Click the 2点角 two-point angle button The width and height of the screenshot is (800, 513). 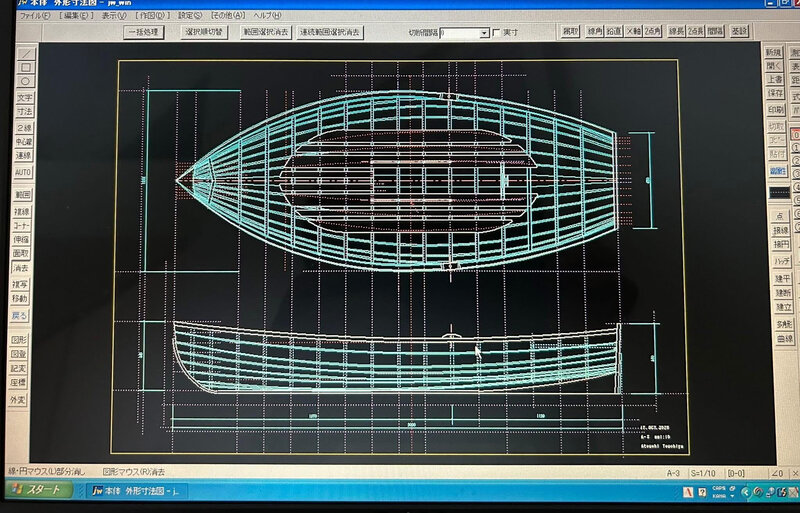[652, 31]
